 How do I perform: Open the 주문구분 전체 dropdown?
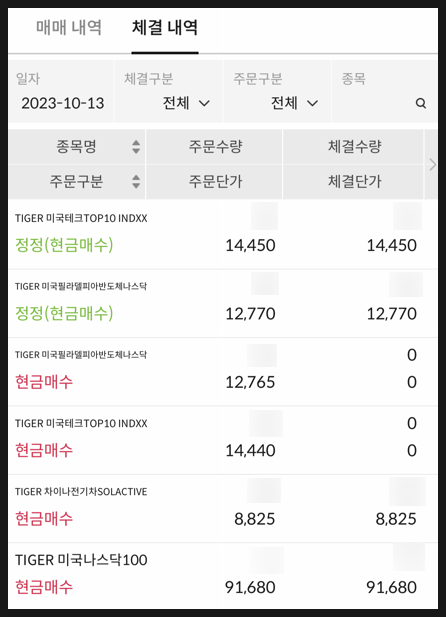click(x=294, y=103)
